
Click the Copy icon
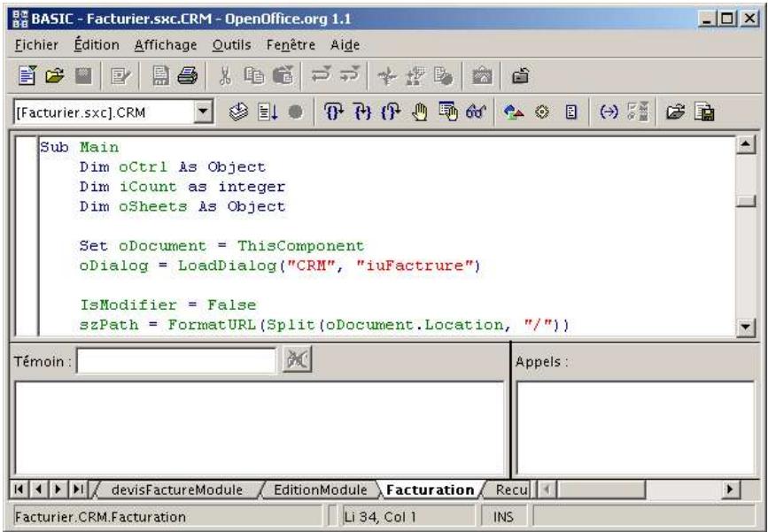click(254, 76)
